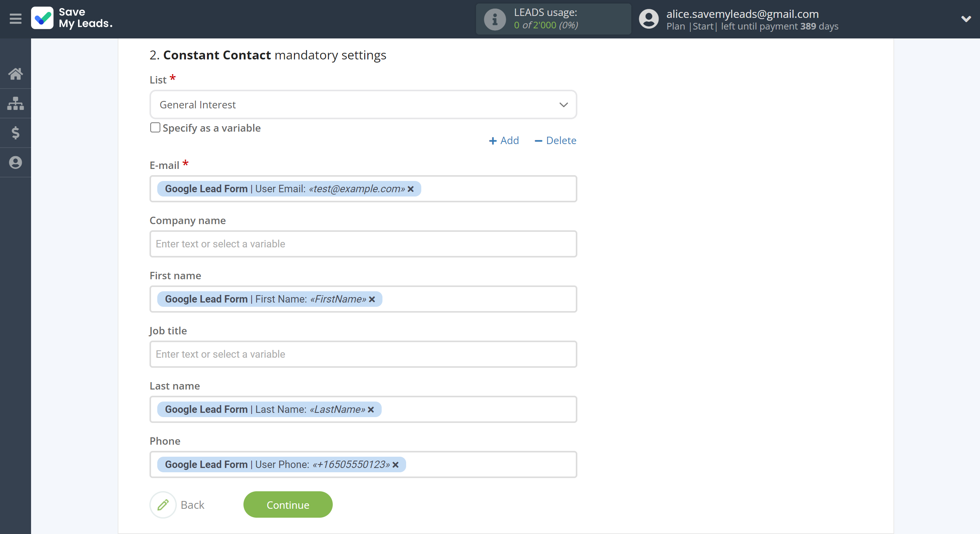This screenshot has width=980, height=534.
Task: Expand the account menu chevron
Action: (x=966, y=19)
